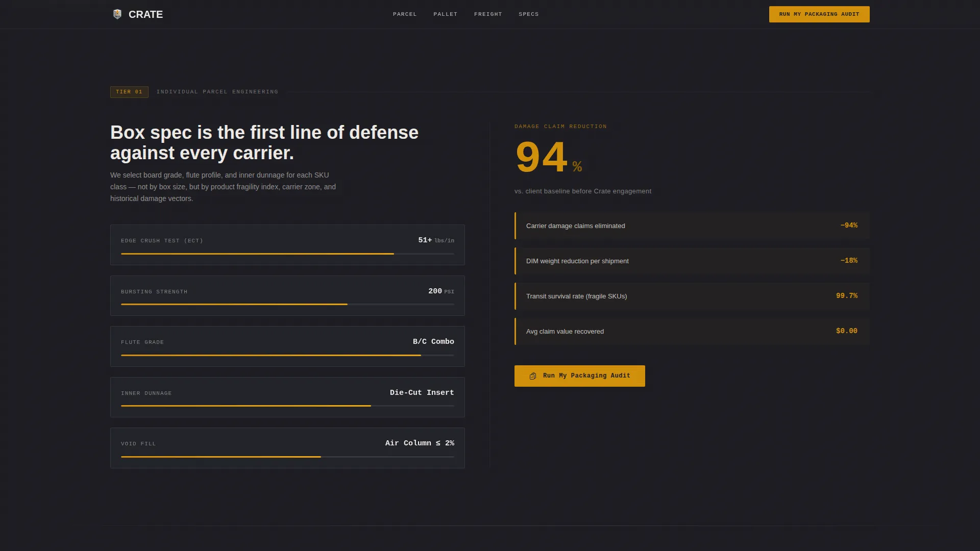Select the Carrier damage claims eliminated row
Viewport: 980px width, 551px height.
pyautogui.click(x=692, y=226)
